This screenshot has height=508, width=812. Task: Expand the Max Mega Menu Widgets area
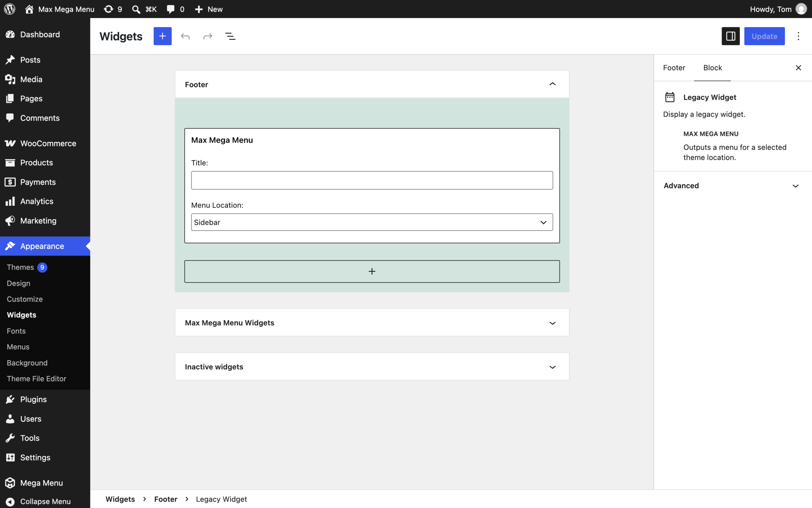[x=552, y=323]
